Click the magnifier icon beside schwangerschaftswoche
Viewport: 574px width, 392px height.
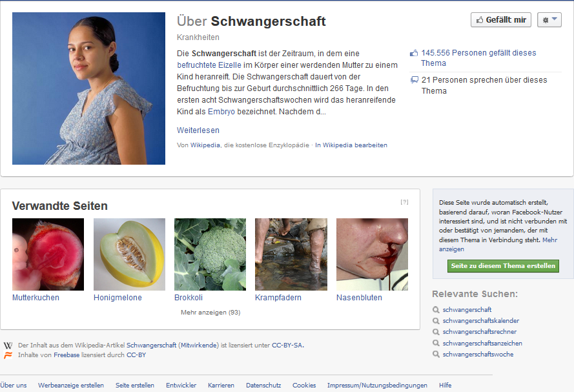point(436,355)
